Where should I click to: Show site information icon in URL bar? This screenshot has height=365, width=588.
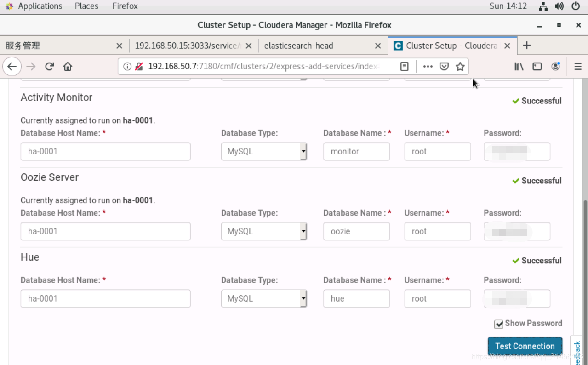coord(127,67)
